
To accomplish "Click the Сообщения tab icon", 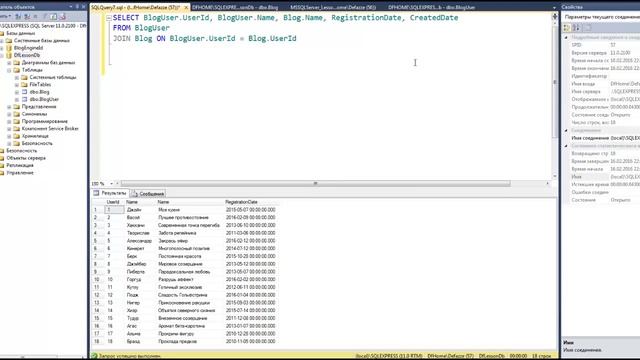I will coord(136,193).
